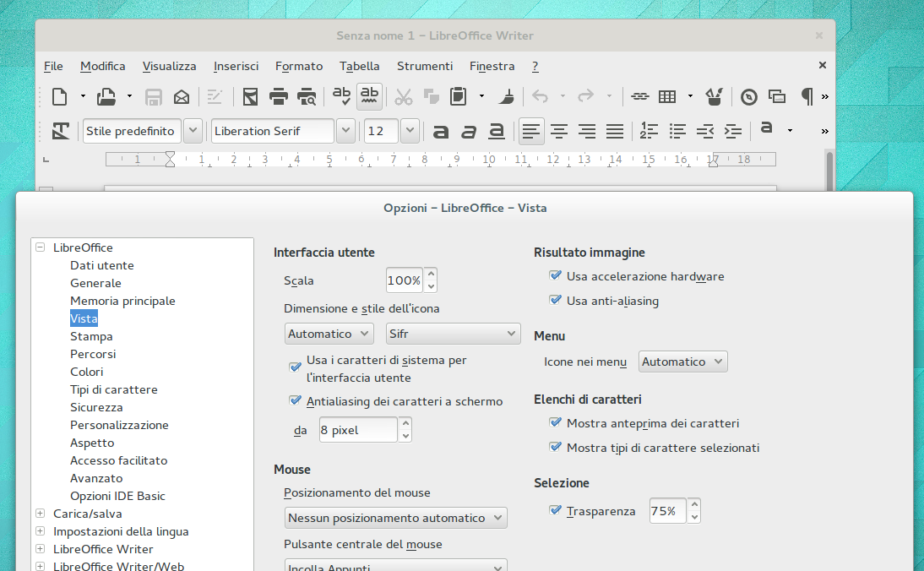Click the Styles and formatting icon
This screenshot has height=571, width=924.
click(60, 131)
